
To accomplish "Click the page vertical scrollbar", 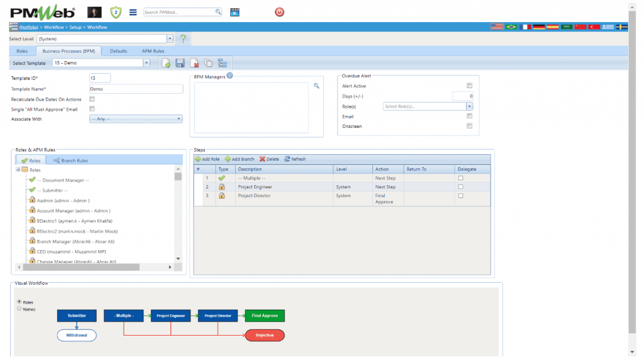I will [x=632, y=172].
